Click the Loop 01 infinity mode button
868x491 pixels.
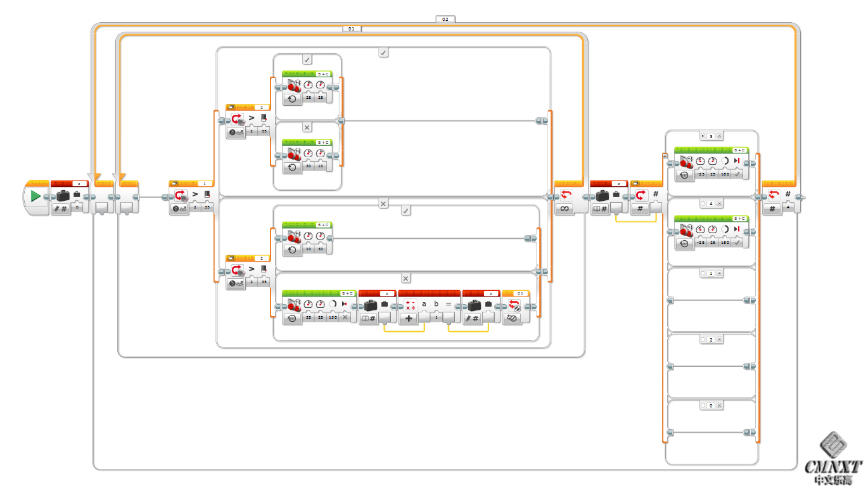click(x=564, y=208)
